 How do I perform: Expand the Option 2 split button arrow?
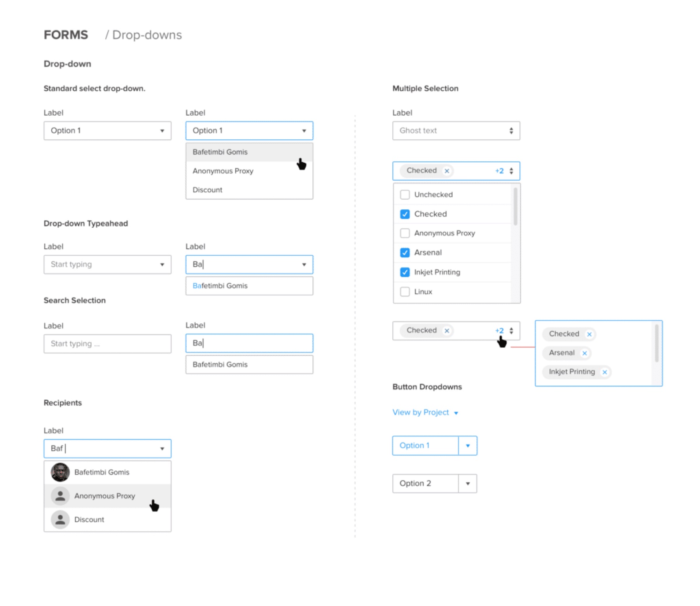pyautogui.click(x=468, y=483)
